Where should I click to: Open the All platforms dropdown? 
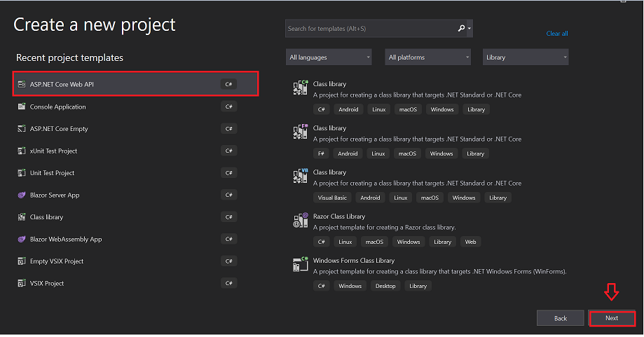click(x=427, y=57)
